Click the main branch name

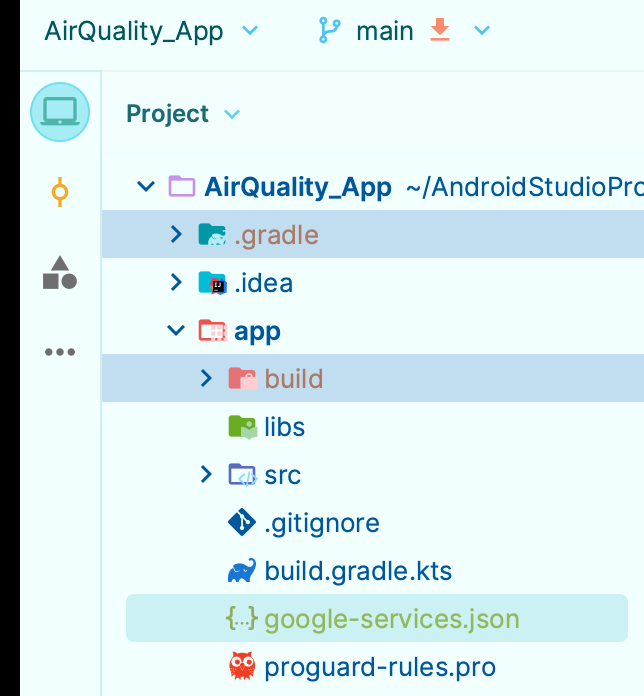click(x=385, y=31)
